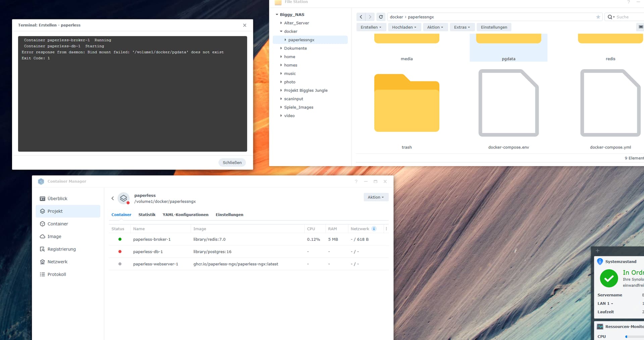
Task: Click the refresh icon in File Station
Action: 381,17
